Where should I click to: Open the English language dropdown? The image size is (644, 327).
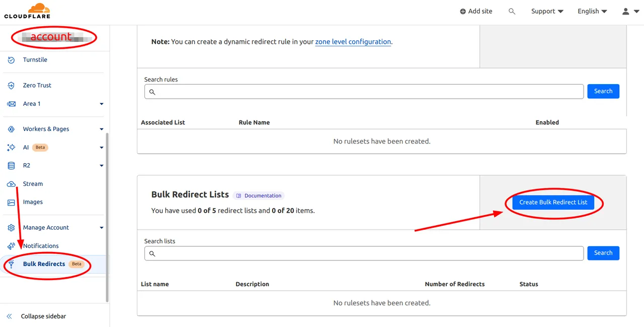pyautogui.click(x=592, y=11)
